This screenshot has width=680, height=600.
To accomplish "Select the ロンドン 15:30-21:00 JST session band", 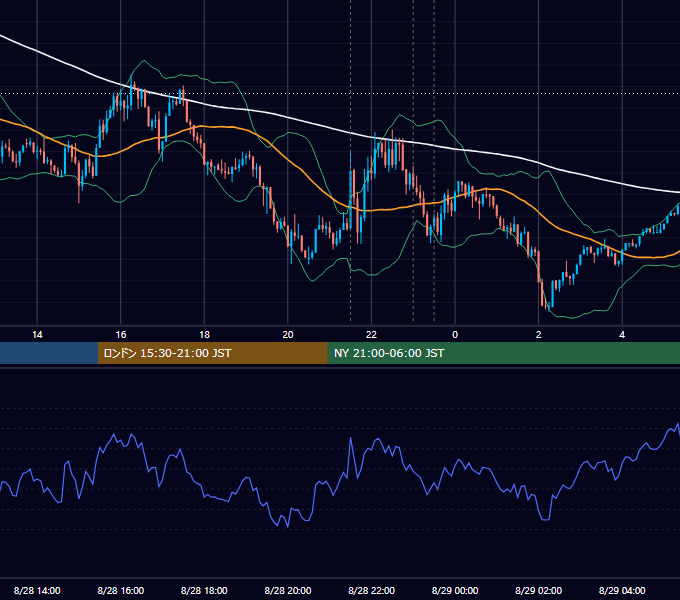I will point(212,353).
